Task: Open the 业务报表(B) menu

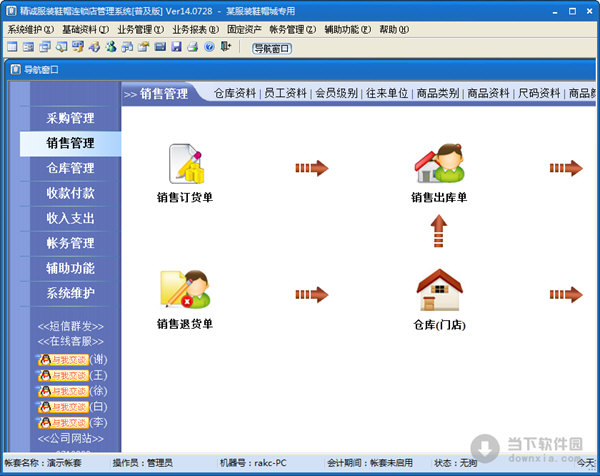Action: click(x=196, y=29)
